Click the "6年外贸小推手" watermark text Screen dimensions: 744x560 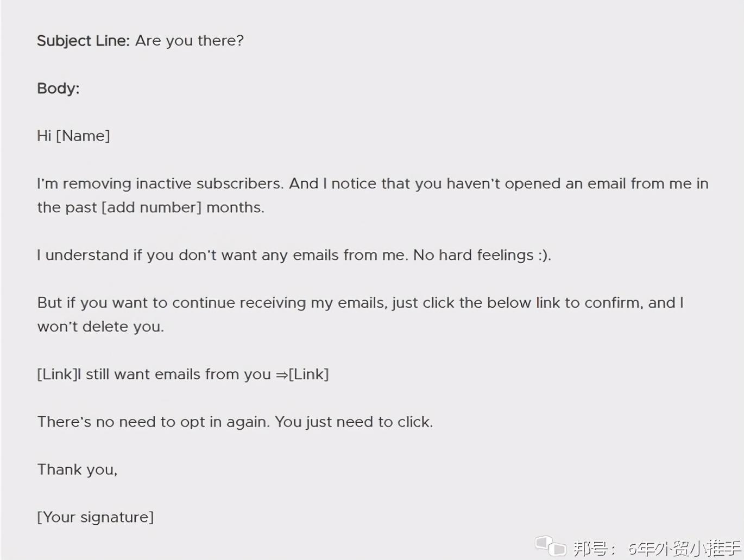tap(684, 549)
